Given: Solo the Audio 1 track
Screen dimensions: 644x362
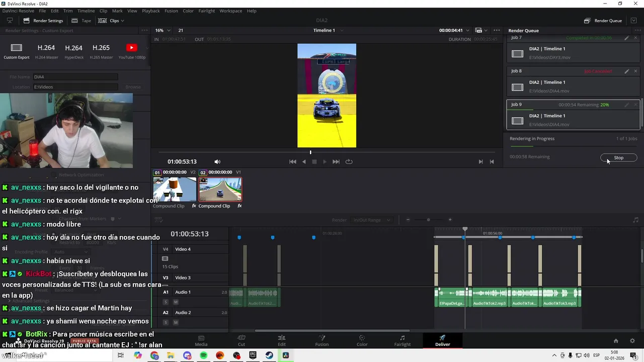Looking at the screenshot, I should point(166,302).
